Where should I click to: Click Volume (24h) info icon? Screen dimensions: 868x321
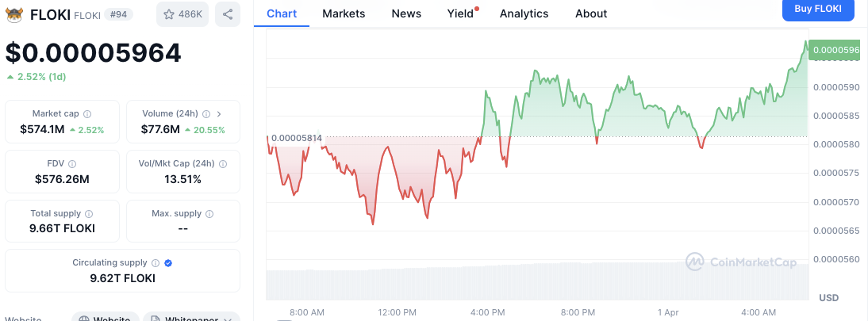(x=206, y=114)
